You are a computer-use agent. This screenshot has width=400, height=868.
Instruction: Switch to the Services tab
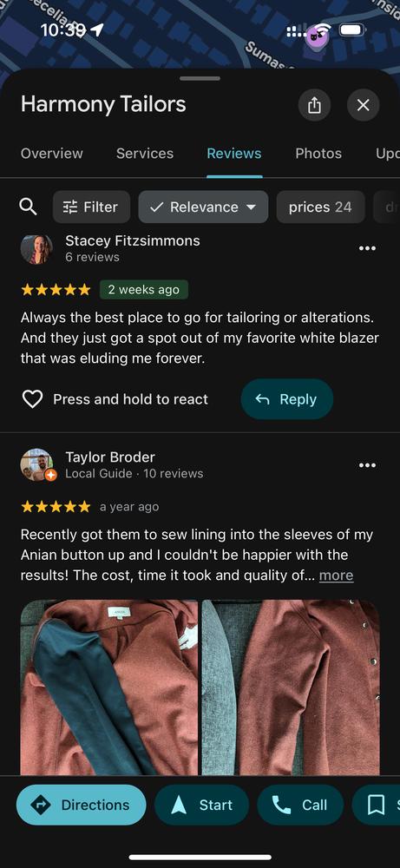pos(144,154)
